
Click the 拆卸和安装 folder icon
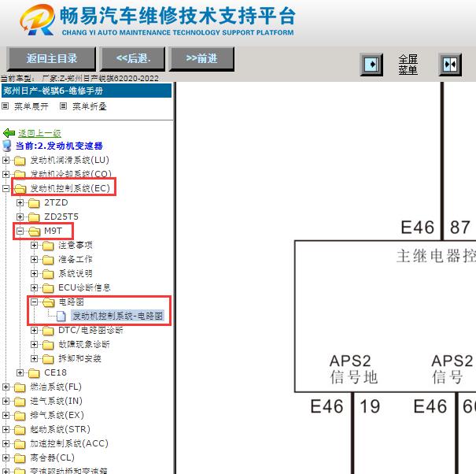[x=48, y=359]
